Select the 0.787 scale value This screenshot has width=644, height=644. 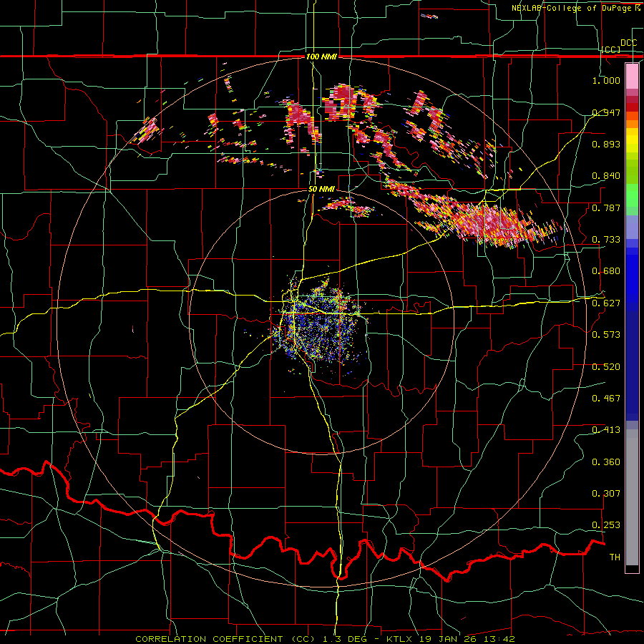click(x=606, y=208)
